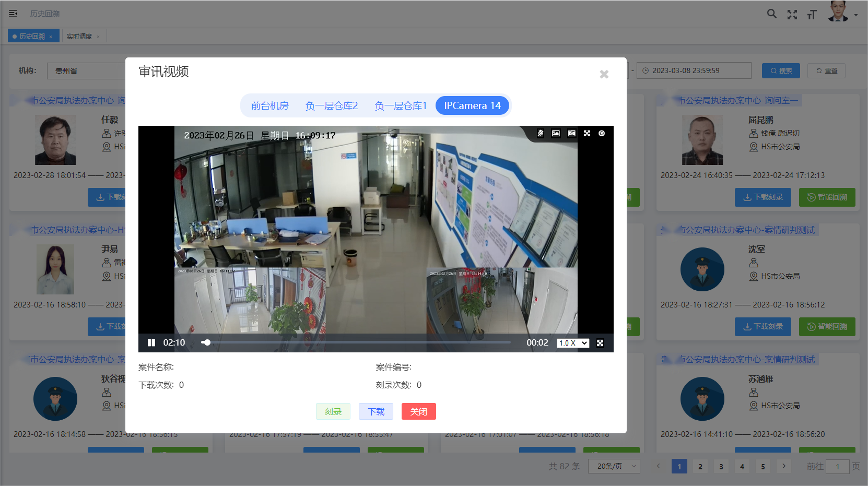The width and height of the screenshot is (868, 486).
Task: Select the 负一层仓库1 camera tab
Action: pyautogui.click(x=401, y=106)
